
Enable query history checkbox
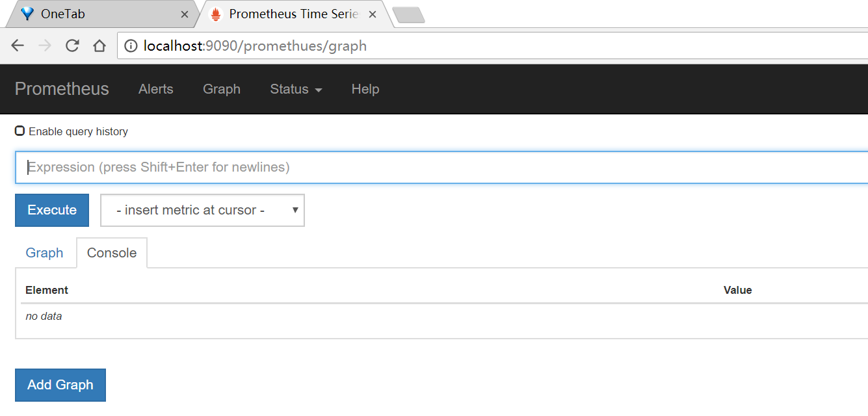(x=20, y=131)
